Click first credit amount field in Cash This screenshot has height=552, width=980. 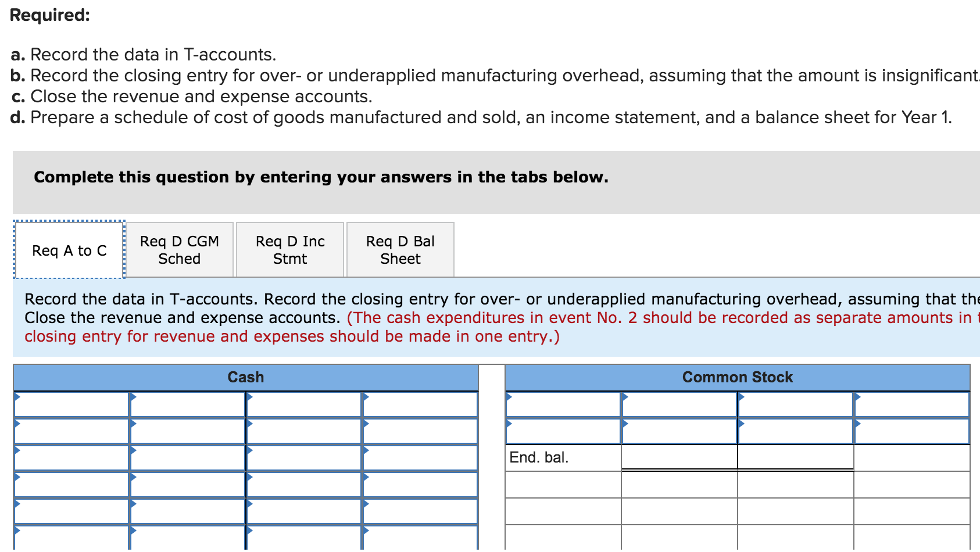(x=419, y=404)
